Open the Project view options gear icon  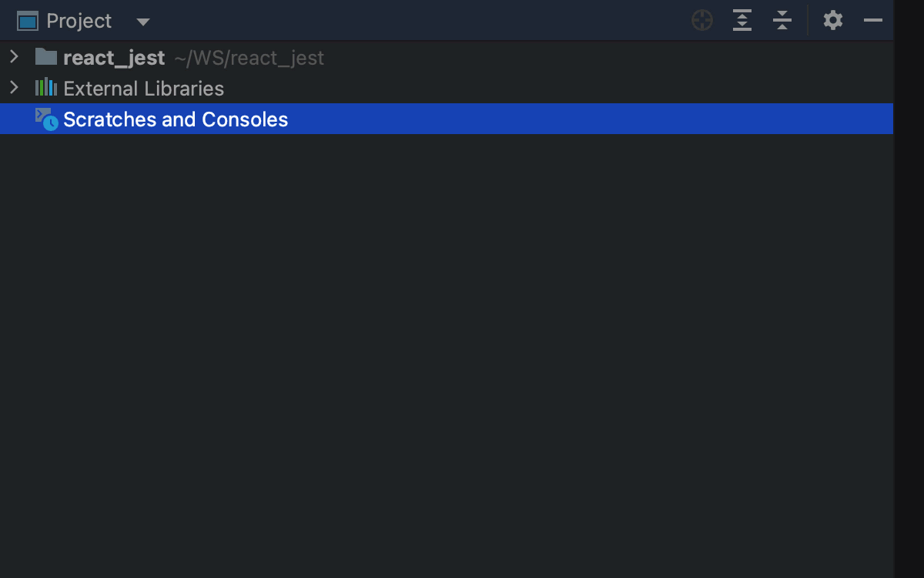832,21
